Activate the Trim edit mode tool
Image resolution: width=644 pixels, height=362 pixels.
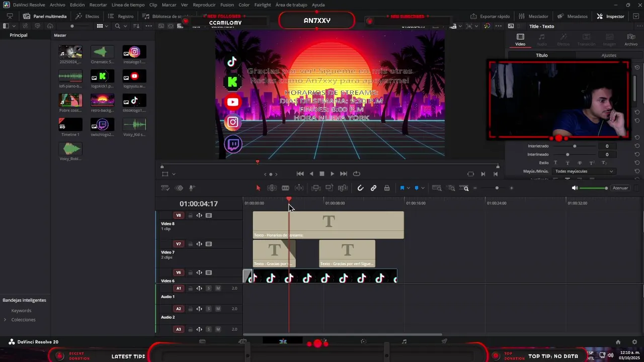coord(272,188)
